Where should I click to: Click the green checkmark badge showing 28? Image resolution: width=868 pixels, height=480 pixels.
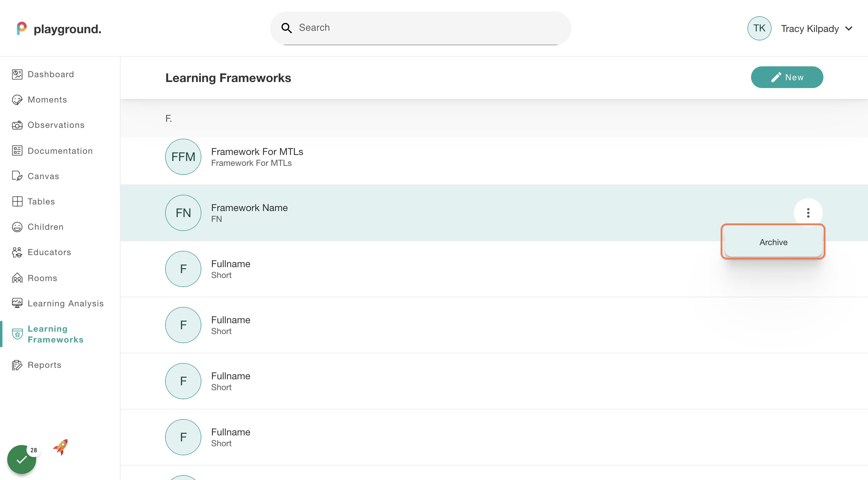pos(22,459)
